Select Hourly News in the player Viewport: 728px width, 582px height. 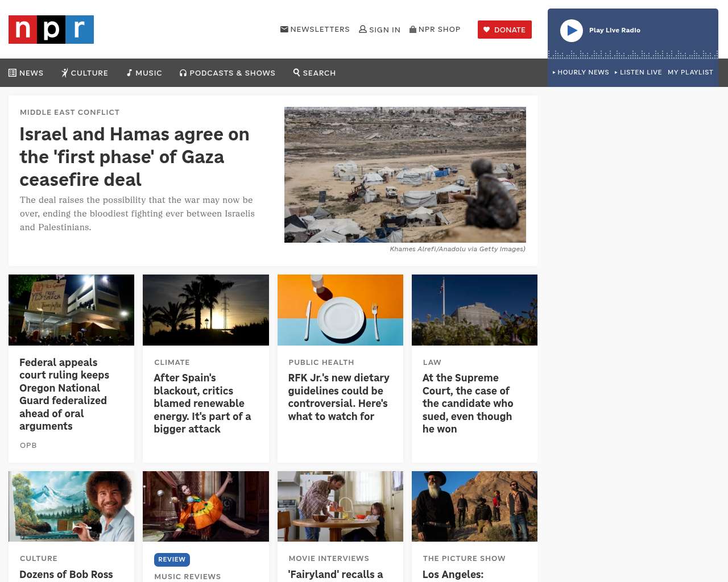pos(581,72)
